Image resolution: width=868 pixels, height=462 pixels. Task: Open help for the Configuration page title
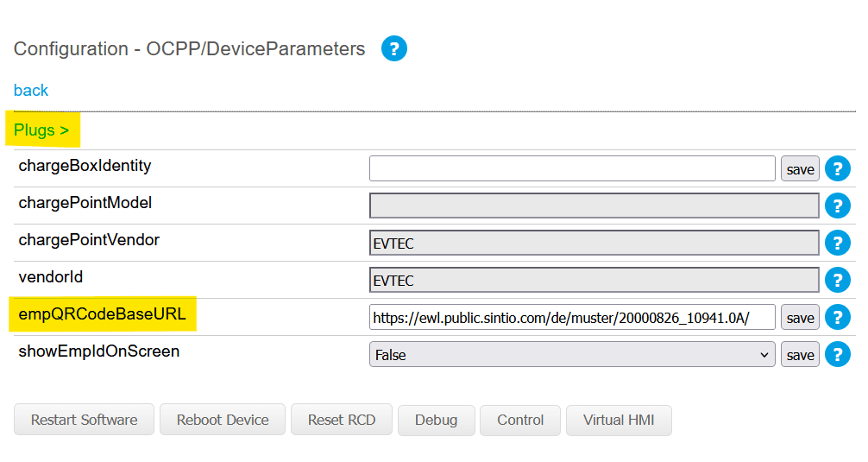[x=394, y=48]
